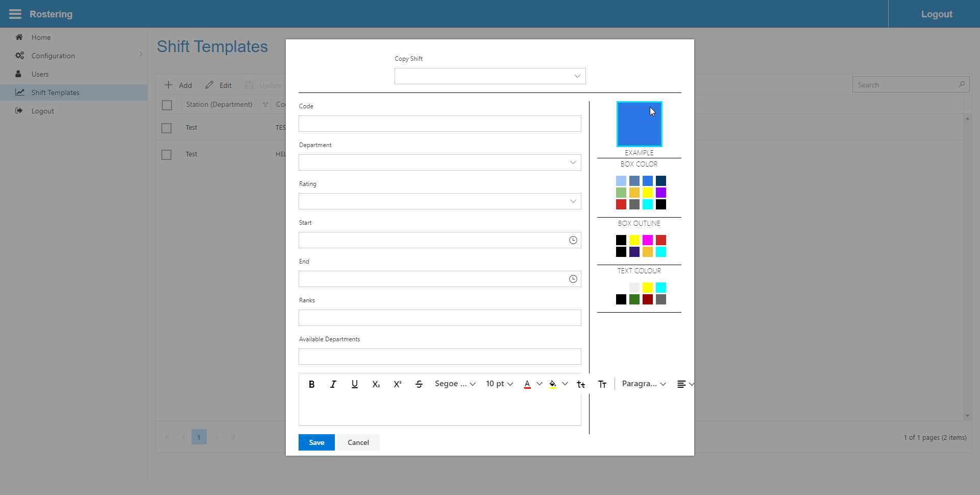Apply Italic formatting in editor toolbar
This screenshot has height=495, width=980.
333,384
